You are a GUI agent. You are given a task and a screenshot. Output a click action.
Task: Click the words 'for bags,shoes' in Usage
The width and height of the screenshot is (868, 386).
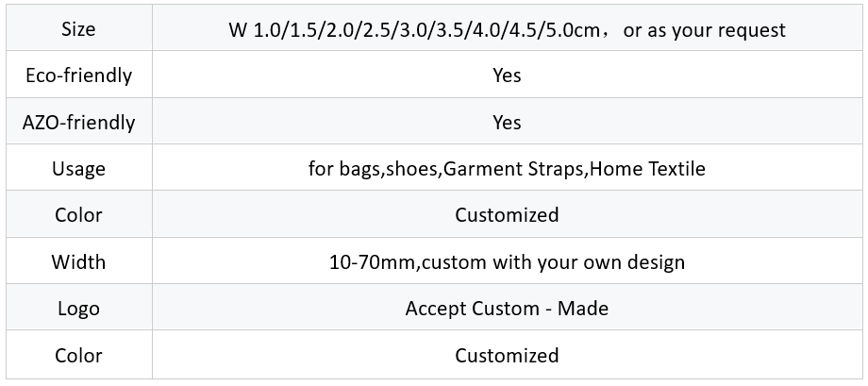[x=374, y=168]
